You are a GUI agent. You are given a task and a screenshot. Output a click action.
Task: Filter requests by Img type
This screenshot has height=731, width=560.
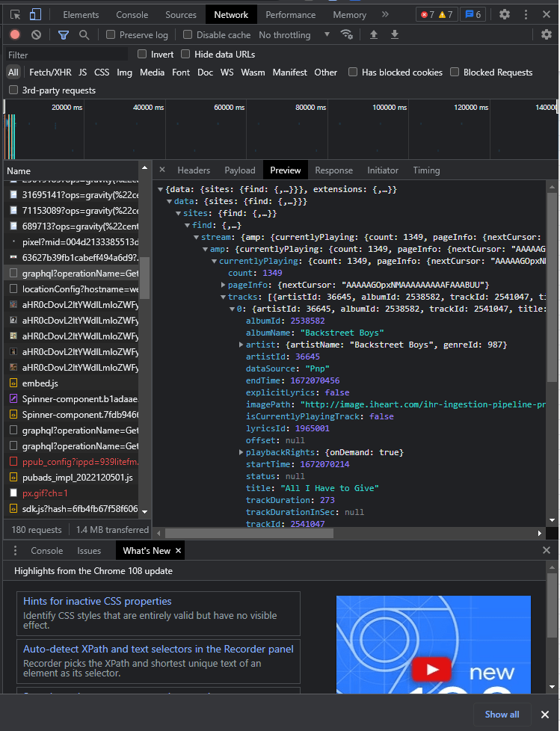[124, 73]
